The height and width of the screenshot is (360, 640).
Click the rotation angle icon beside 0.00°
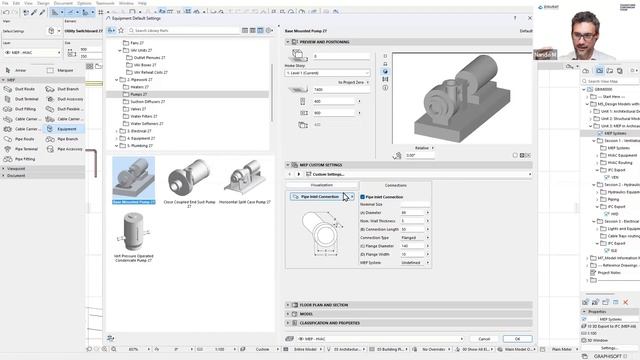coord(397,156)
